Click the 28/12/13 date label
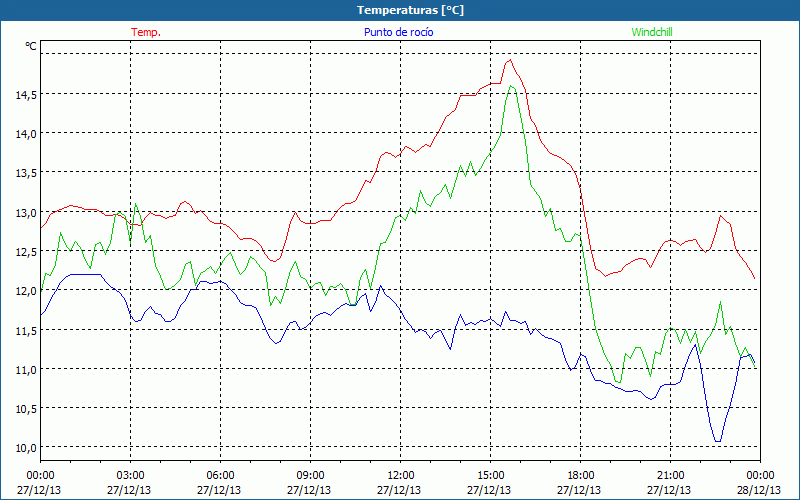This screenshot has width=800, height=500. click(760, 490)
